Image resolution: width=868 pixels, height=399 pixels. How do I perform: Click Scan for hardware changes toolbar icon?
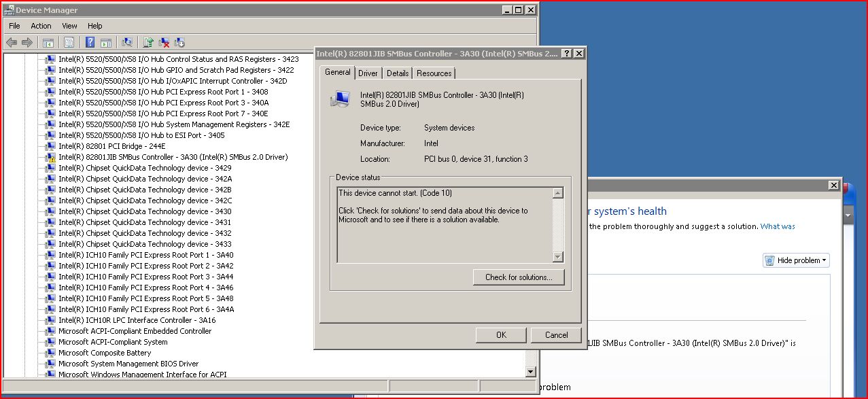127,42
